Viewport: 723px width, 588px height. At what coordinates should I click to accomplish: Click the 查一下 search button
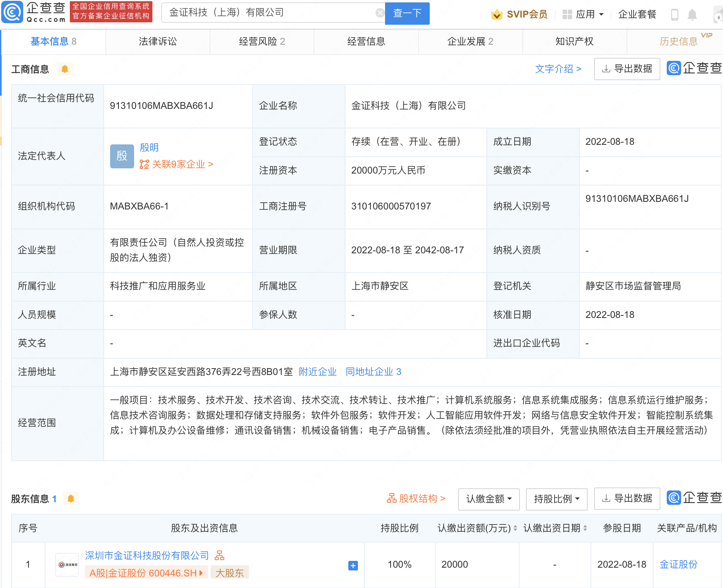click(407, 12)
